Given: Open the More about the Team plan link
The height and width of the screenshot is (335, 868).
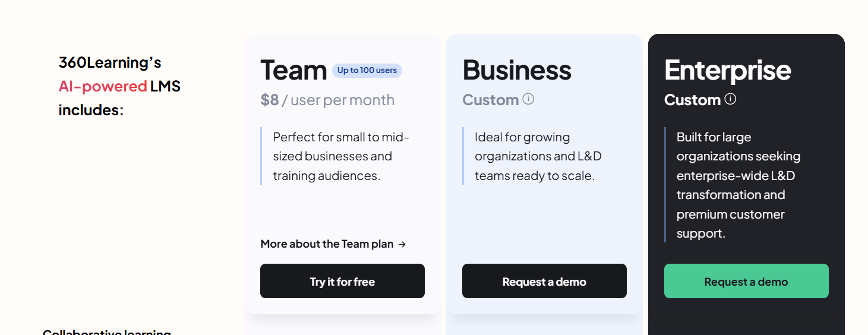Looking at the screenshot, I should click(x=333, y=244).
